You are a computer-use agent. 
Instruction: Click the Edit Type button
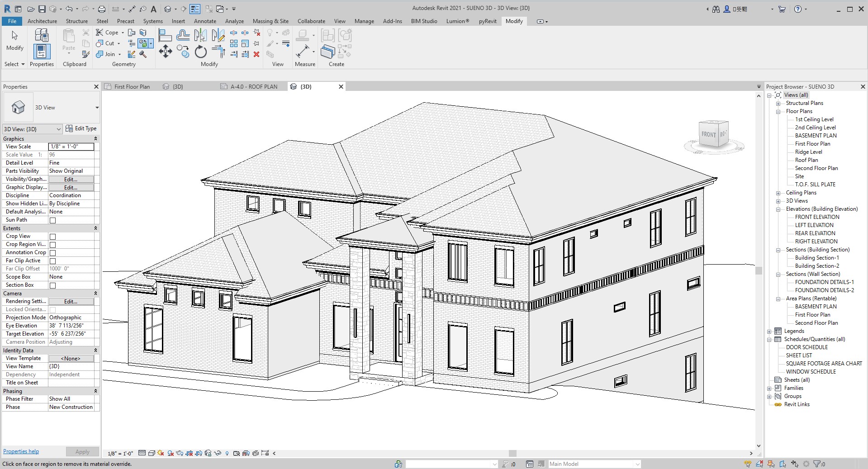pos(81,128)
